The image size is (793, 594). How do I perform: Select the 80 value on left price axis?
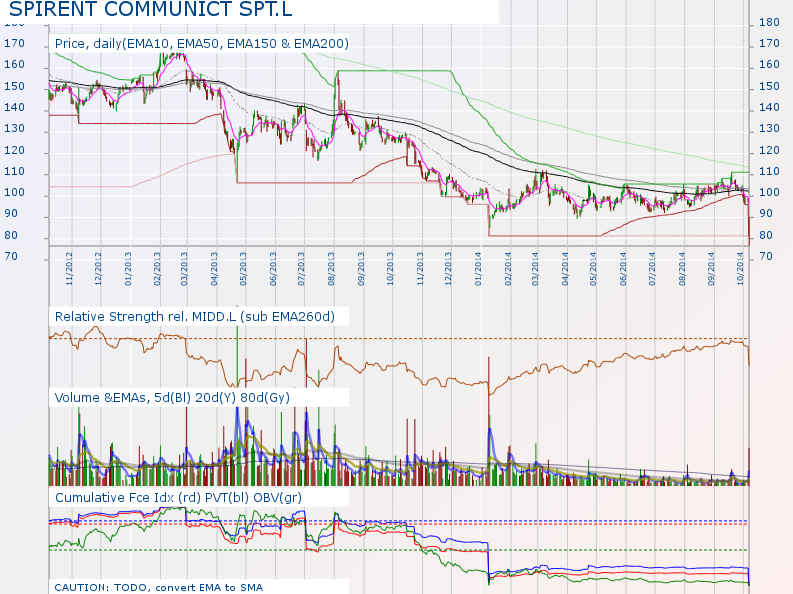click(x=11, y=235)
